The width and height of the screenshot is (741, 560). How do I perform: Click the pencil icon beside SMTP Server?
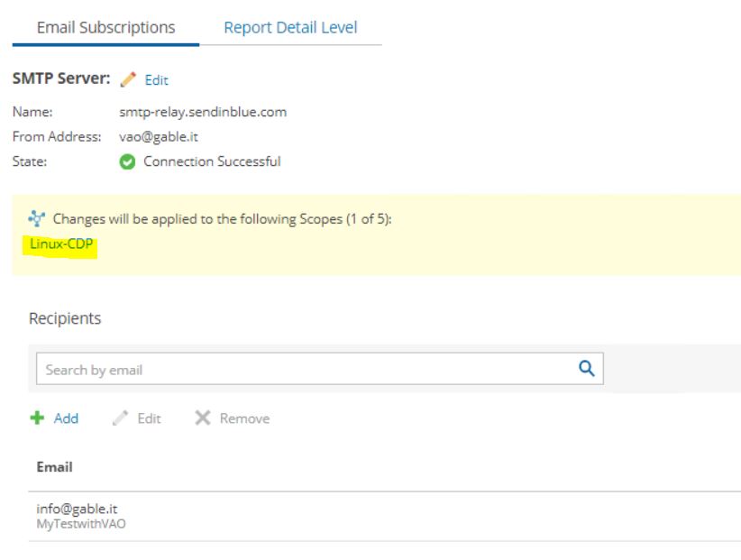point(128,79)
